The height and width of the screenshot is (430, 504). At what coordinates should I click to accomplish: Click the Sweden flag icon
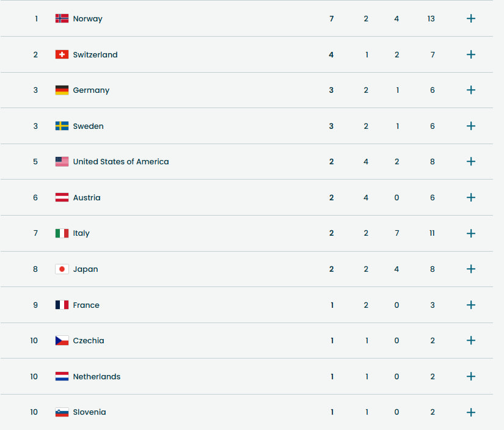pos(62,126)
